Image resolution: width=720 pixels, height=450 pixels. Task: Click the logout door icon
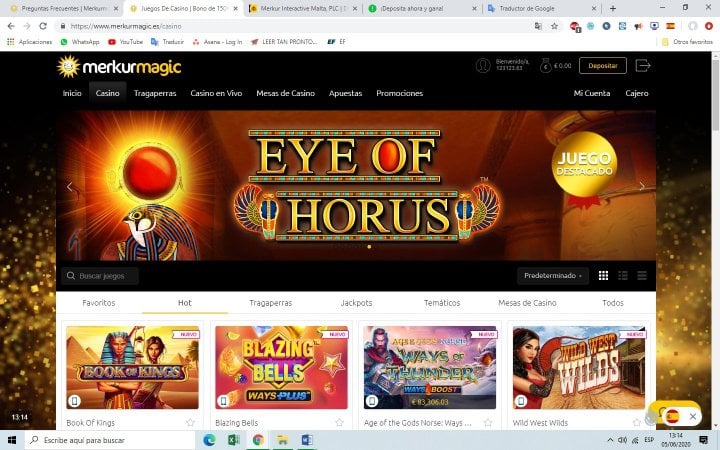pos(643,66)
